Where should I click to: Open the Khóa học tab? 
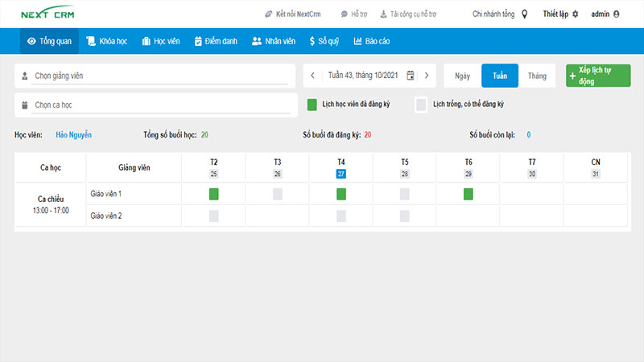pyautogui.click(x=108, y=41)
